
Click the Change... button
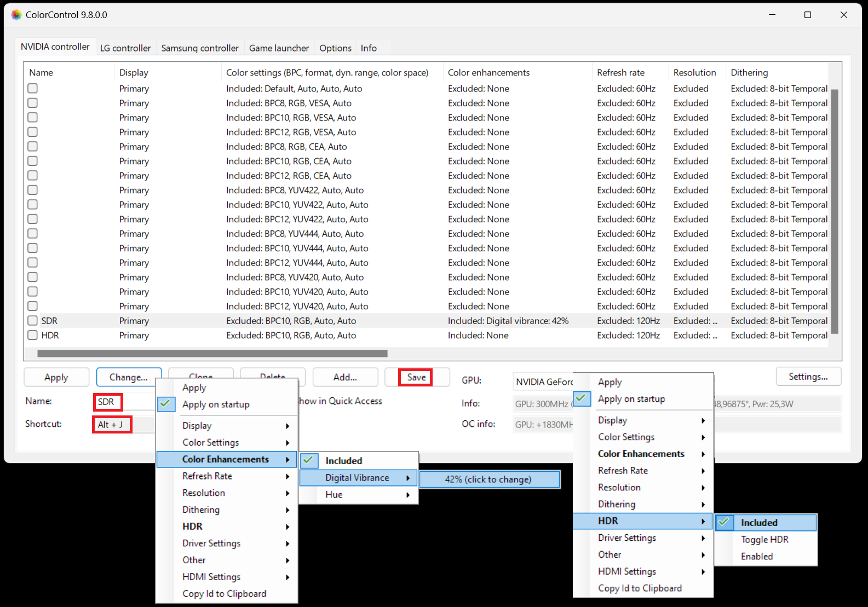click(x=129, y=377)
